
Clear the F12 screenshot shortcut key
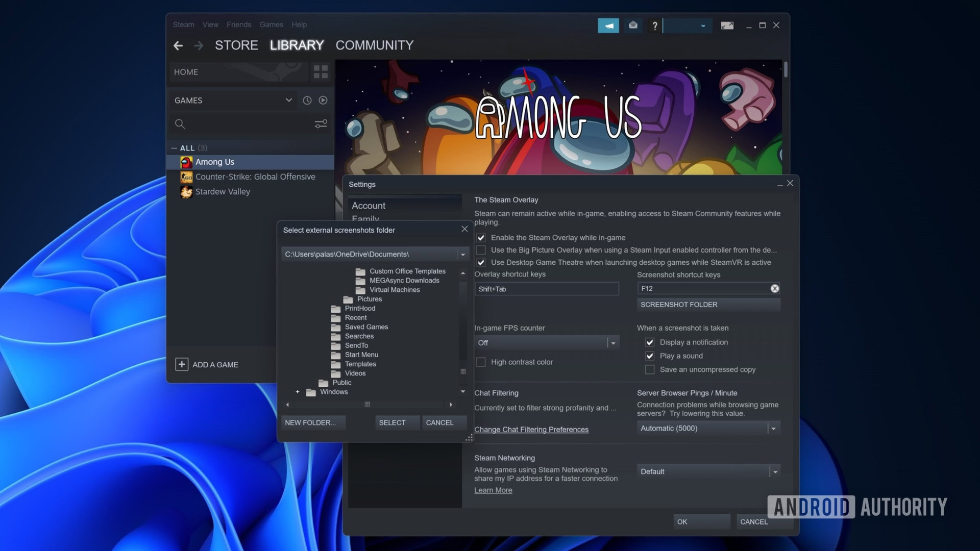click(774, 289)
